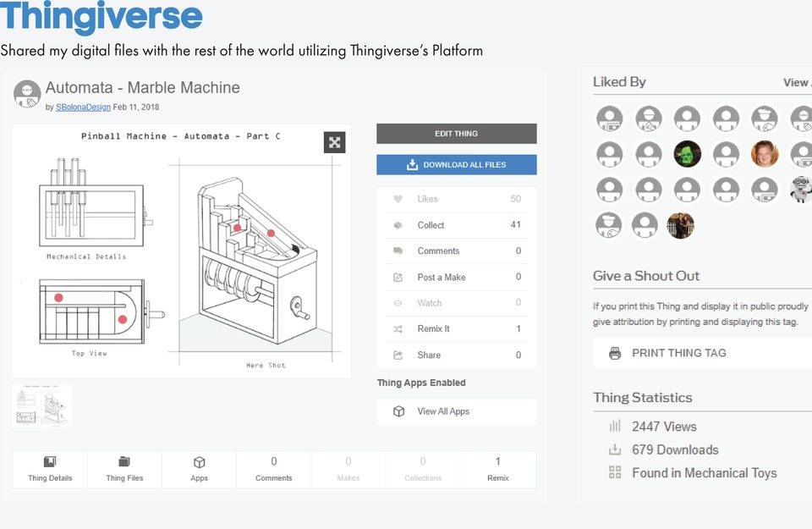
Task: Open the green monster avatar in Liked By
Action: [687, 154]
